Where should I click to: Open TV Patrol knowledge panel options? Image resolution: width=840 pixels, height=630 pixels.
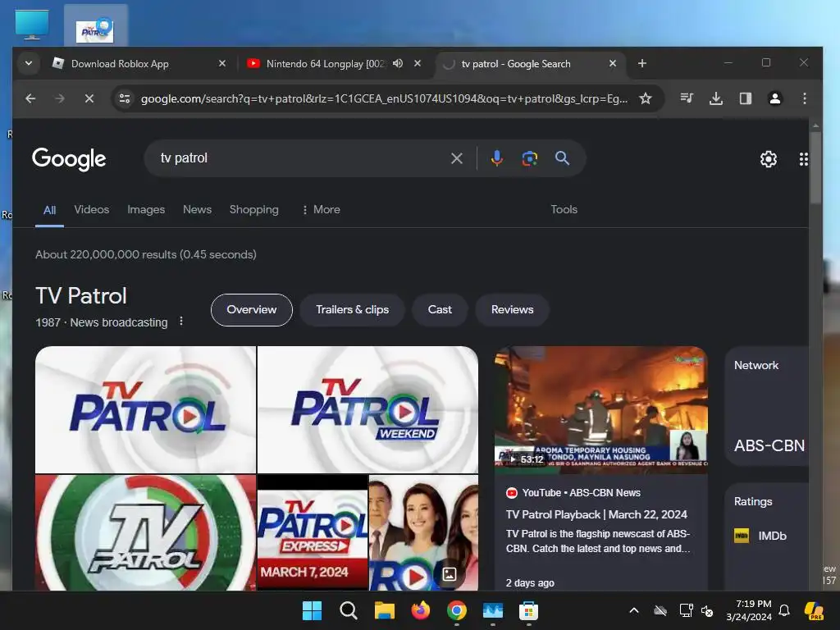(x=181, y=321)
